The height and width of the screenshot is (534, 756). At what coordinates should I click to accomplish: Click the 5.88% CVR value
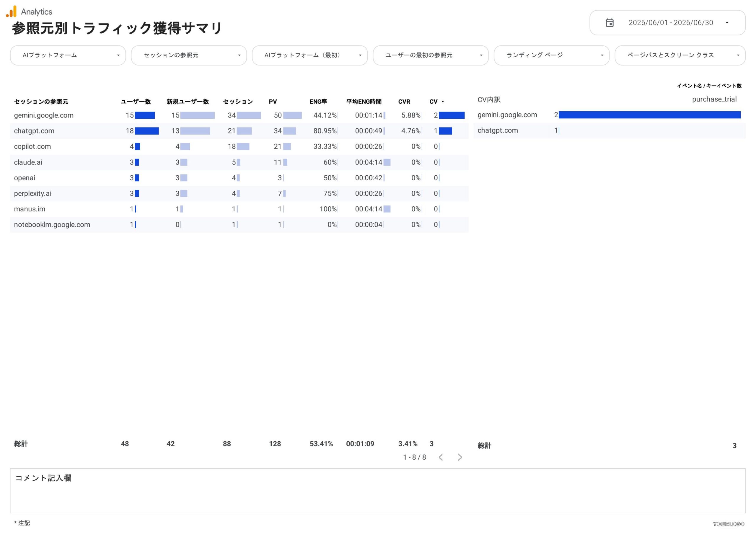410,115
